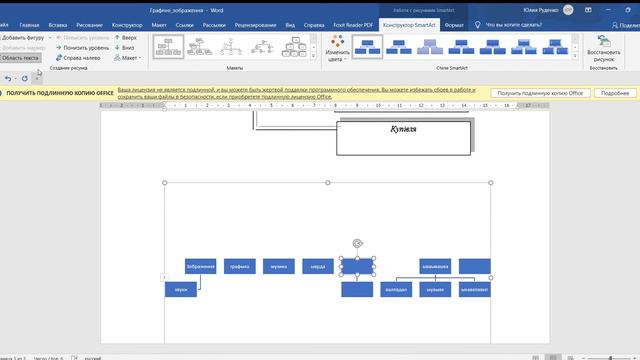Viewport: 640px width, 360px height.
Task: Click Добавить фигуру button
Action: click(22, 38)
